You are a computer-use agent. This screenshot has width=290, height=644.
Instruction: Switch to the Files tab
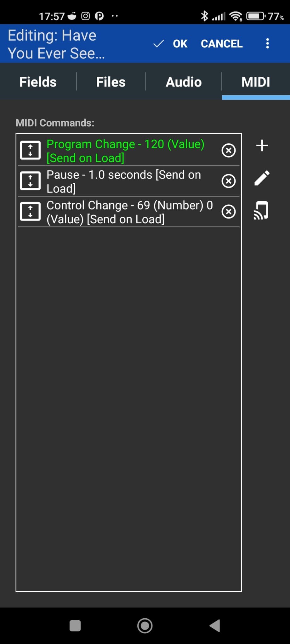tap(111, 82)
